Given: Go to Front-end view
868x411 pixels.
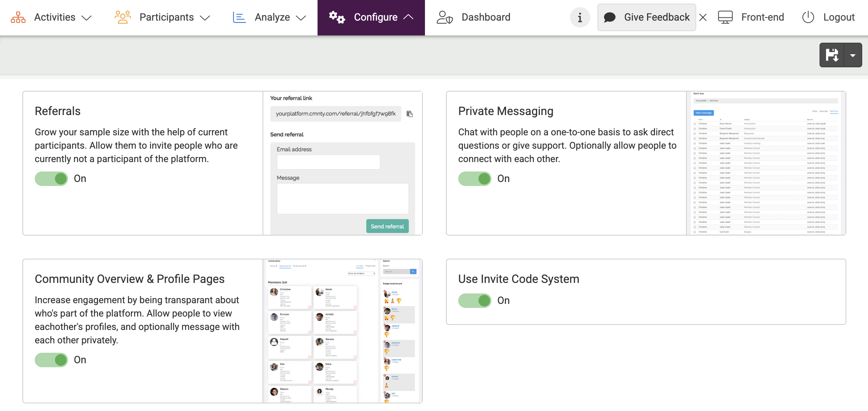Looking at the screenshot, I should click(x=751, y=17).
